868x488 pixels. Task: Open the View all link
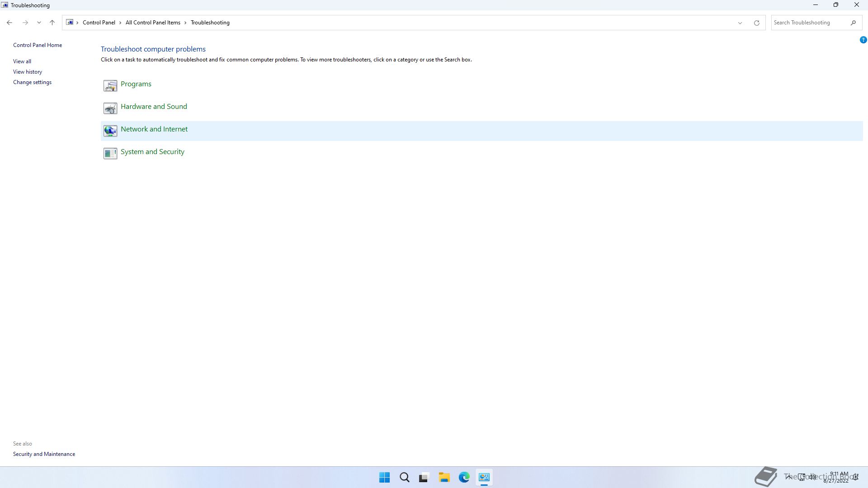point(22,61)
